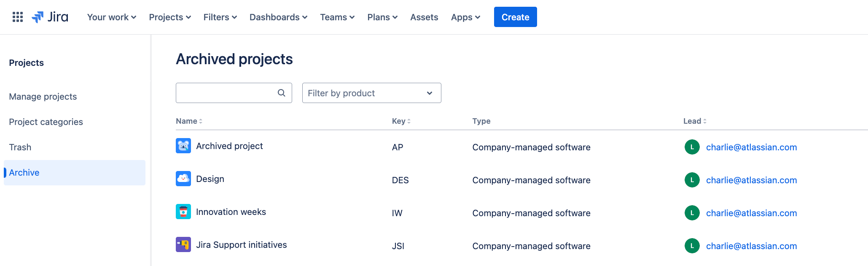Click lead avatar in Design row
This screenshot has height=266, width=868.
coord(692,180)
